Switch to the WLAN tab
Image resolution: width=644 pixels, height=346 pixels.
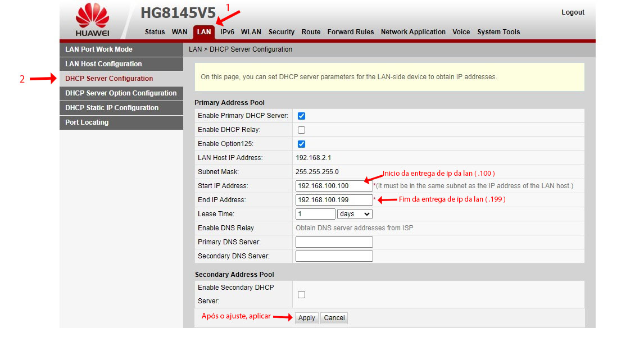point(251,32)
